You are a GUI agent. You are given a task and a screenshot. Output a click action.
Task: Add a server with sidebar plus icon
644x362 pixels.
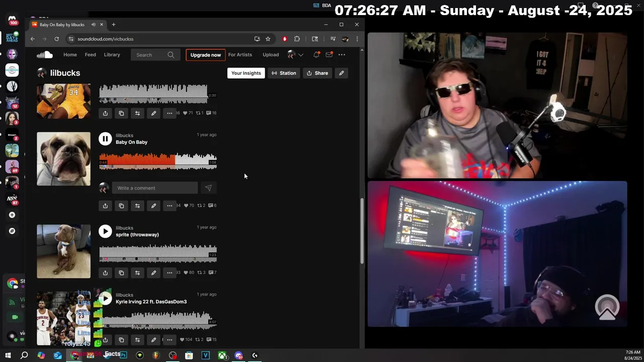coord(12,215)
